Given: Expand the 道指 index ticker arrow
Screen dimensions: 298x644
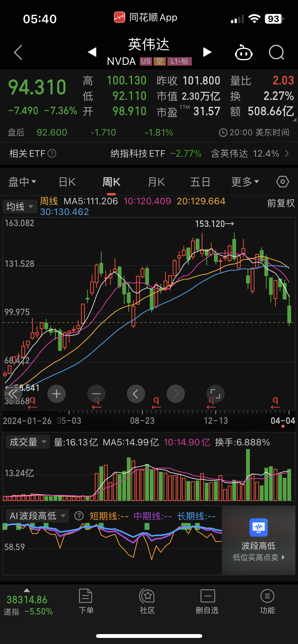Looking at the screenshot, I should tap(26, 590).
